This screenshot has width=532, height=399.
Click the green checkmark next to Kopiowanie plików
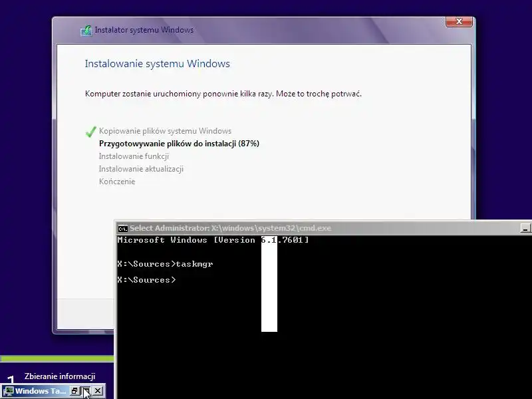[90, 132]
